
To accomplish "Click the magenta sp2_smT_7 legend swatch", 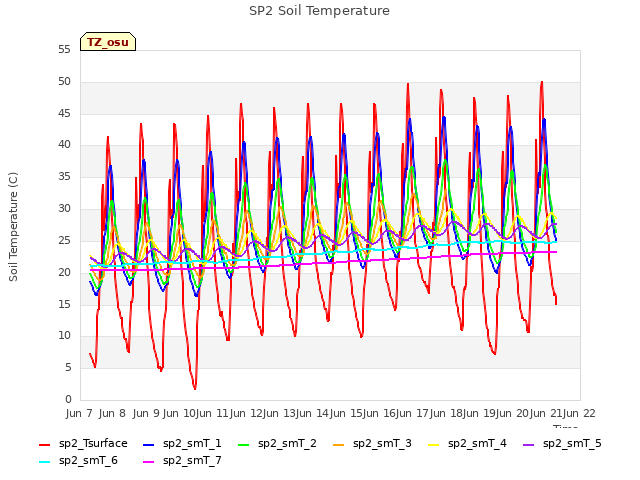I will 149,462.
